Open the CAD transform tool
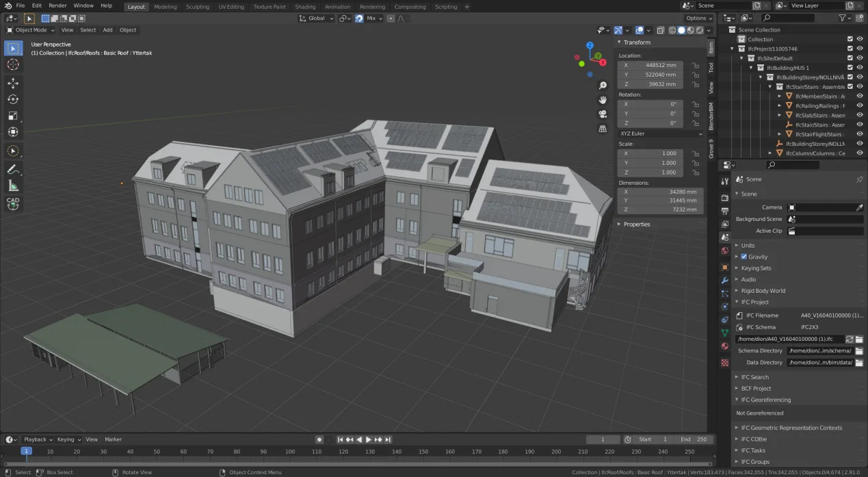The height and width of the screenshot is (477, 868). tap(14, 202)
